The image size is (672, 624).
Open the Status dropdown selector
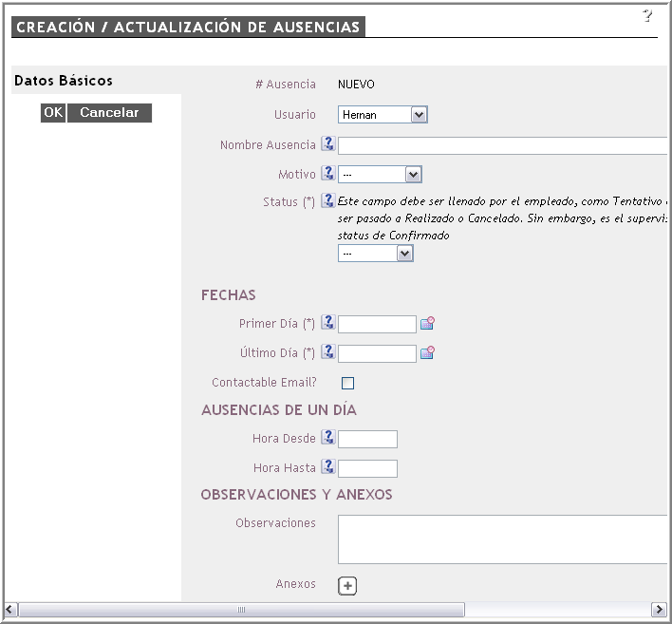tap(376, 254)
